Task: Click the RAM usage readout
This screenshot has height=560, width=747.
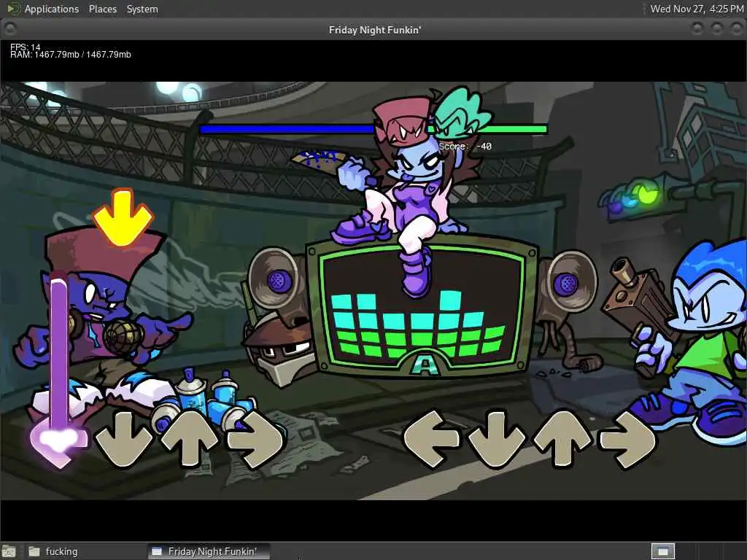Action: point(71,55)
